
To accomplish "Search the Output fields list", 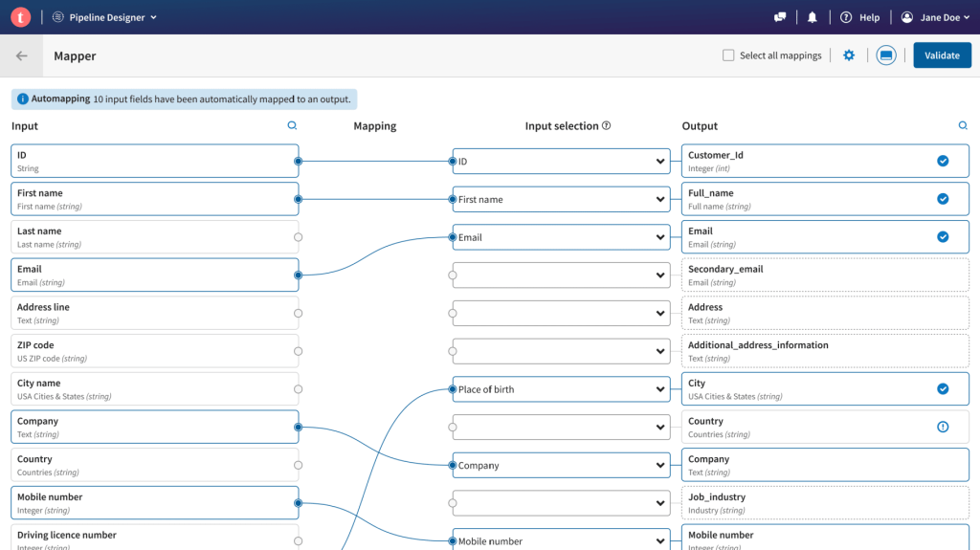I will point(963,125).
